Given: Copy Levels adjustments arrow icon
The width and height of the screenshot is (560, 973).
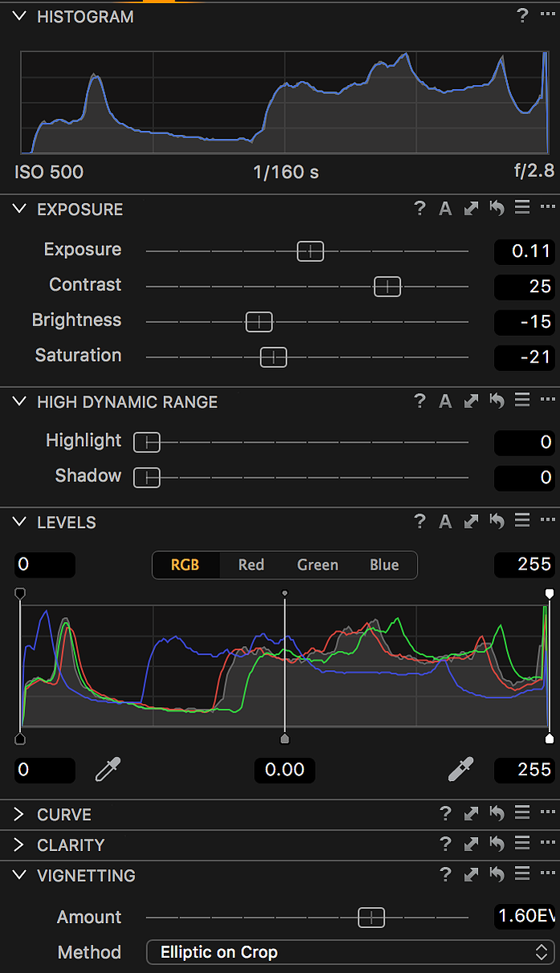Looking at the screenshot, I should click(x=472, y=521).
